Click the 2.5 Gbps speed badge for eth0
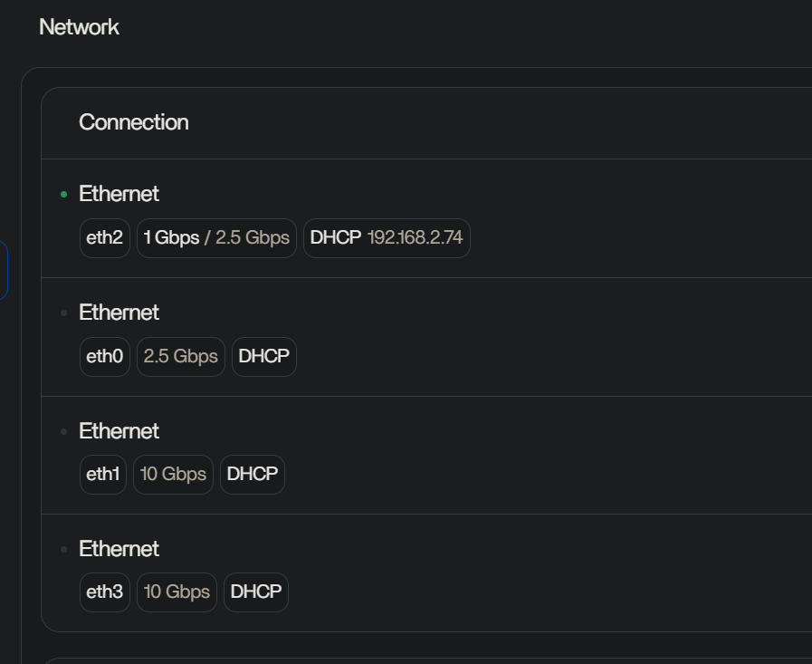812x664 pixels. click(181, 356)
